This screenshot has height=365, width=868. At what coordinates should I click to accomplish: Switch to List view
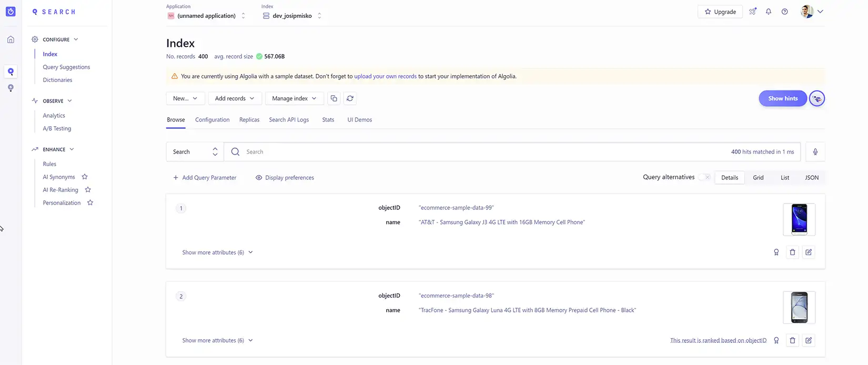click(785, 178)
